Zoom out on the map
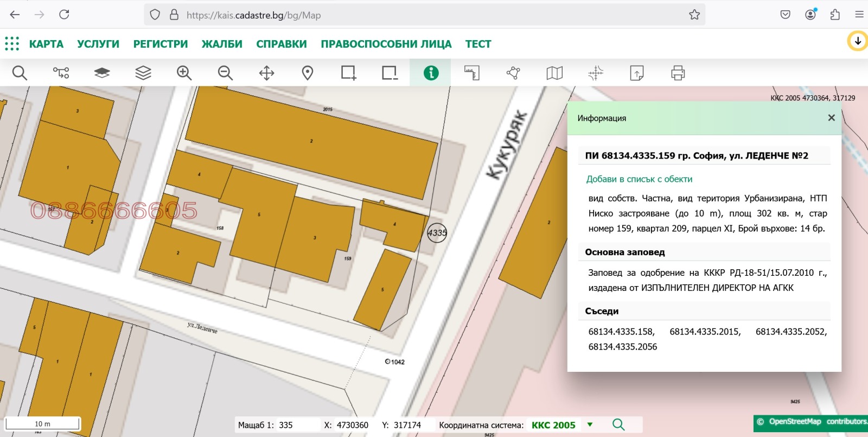 click(225, 73)
